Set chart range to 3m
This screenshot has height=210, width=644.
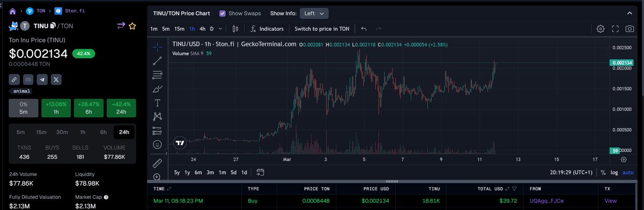coord(210,172)
